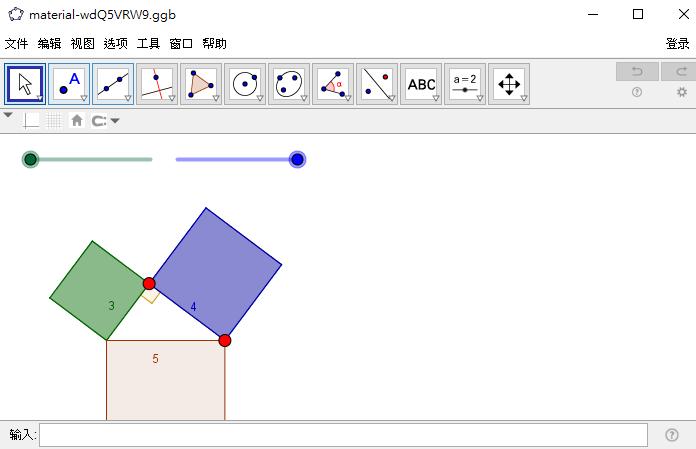Expand Circle tool dropdown triangle
The height and width of the screenshot is (449, 696).
pos(260,98)
